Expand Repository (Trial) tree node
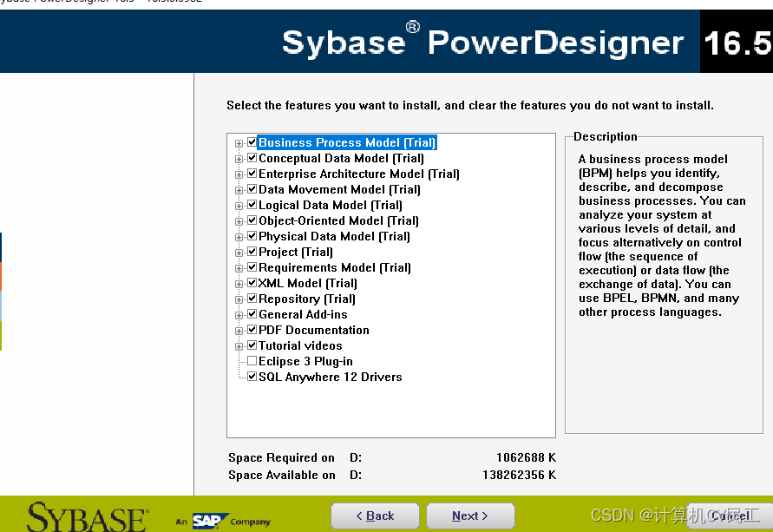Image resolution: width=773 pixels, height=532 pixels. pos(239,299)
